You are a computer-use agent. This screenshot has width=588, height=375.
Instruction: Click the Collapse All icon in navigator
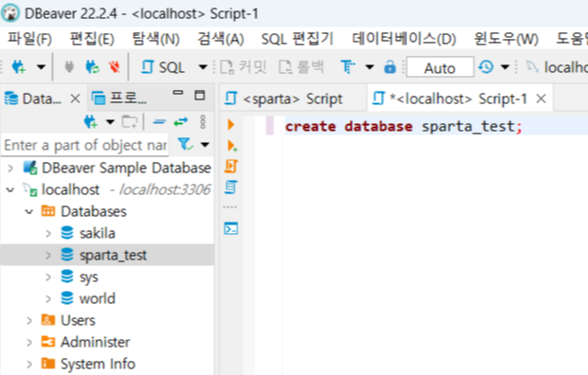coord(159,122)
